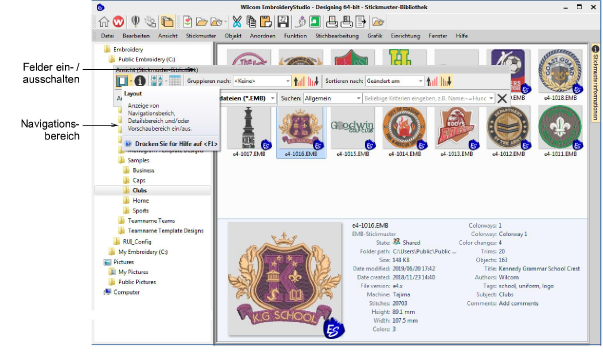Select the e4-1017.EMB chess piece thumbnail

coord(249,128)
